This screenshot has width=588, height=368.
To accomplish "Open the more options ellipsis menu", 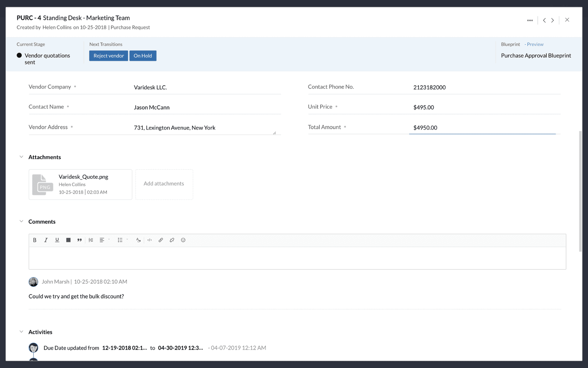I will (530, 20).
